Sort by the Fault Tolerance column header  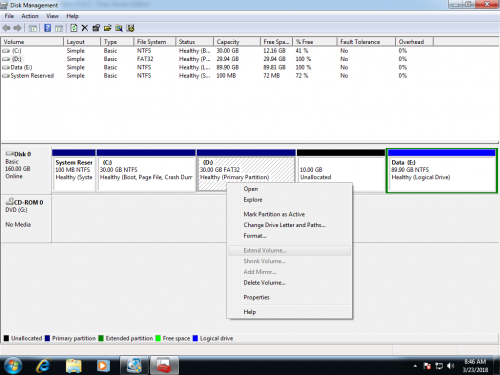tap(366, 42)
